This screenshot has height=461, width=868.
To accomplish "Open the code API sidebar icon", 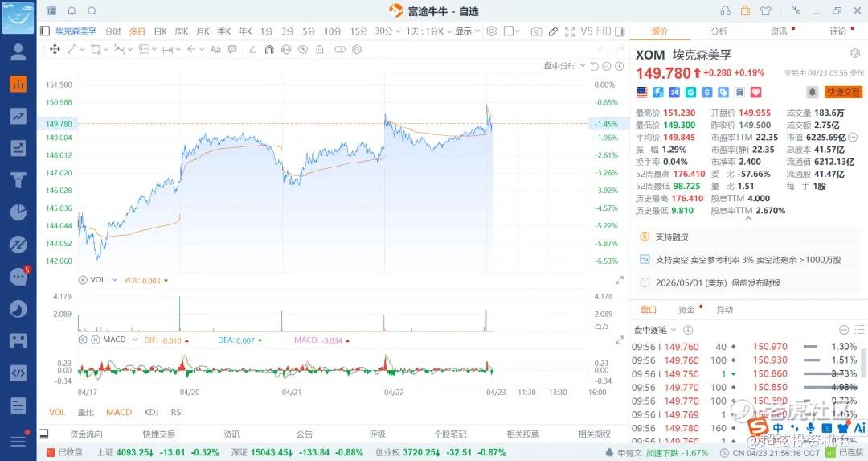I will [x=18, y=373].
